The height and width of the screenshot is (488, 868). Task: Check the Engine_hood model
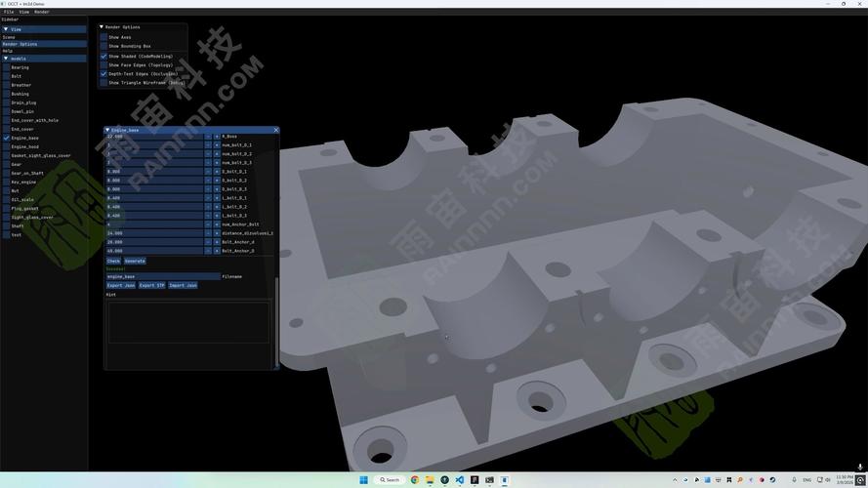[x=7, y=146]
